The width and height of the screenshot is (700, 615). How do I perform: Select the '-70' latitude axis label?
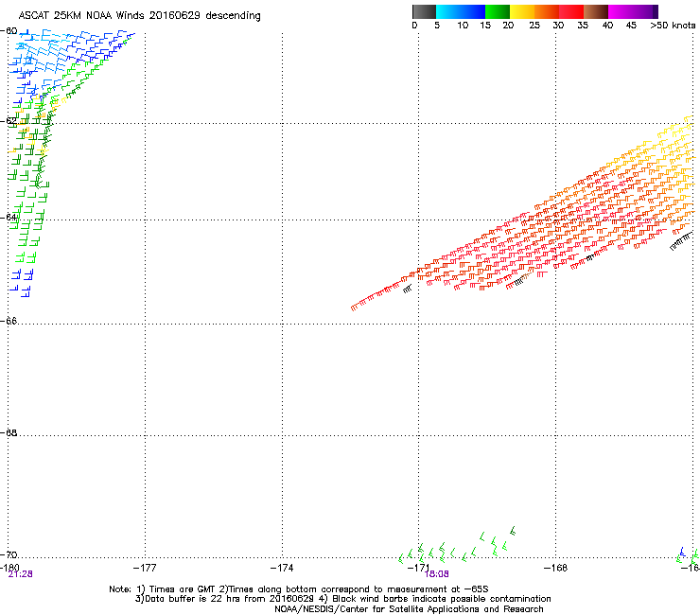pyautogui.click(x=9, y=554)
